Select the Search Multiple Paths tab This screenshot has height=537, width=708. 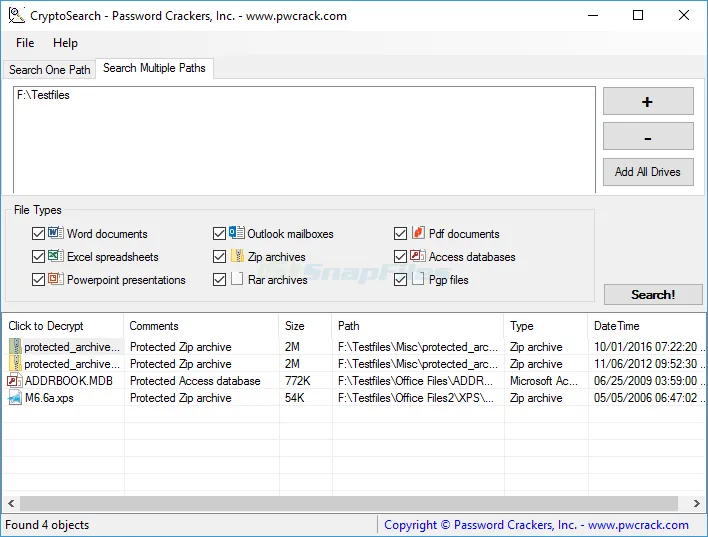tap(154, 68)
